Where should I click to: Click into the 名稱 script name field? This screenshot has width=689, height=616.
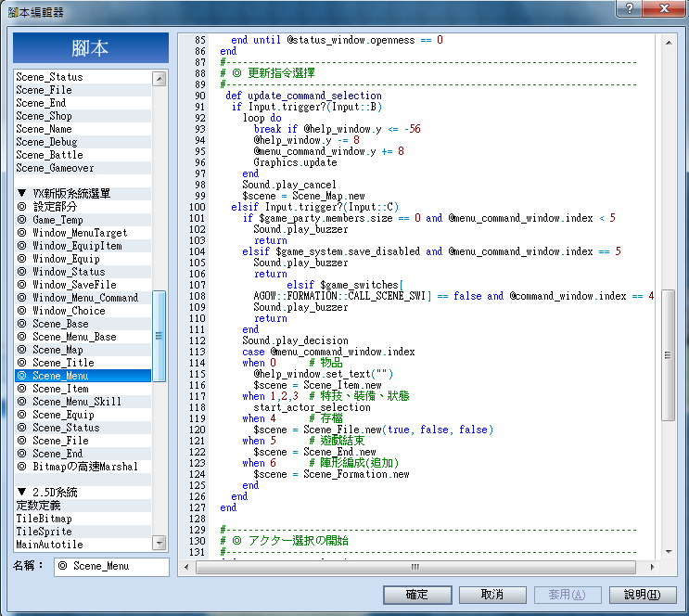tap(111, 566)
